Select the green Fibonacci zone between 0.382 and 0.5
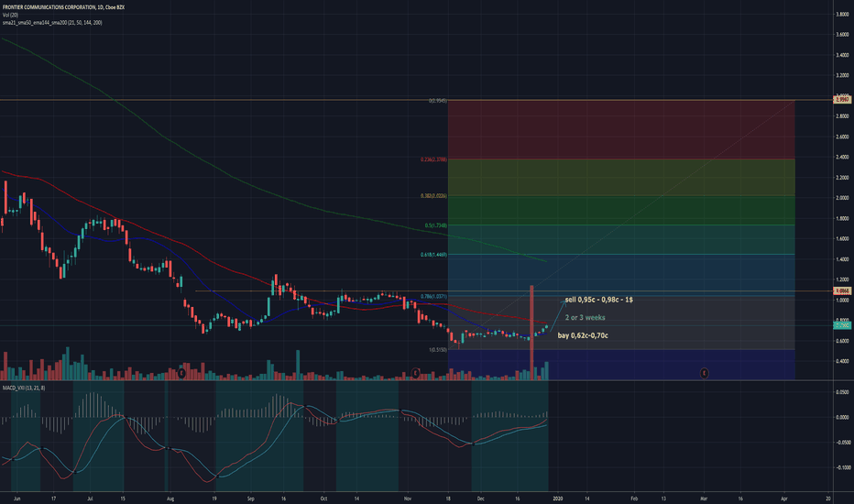Screen dimensions: 854x504 621,211
